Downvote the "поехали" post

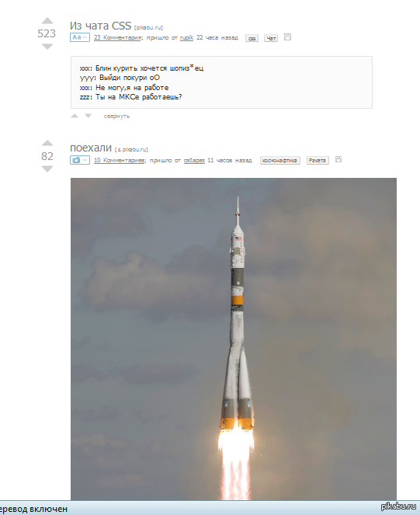[x=47, y=169]
